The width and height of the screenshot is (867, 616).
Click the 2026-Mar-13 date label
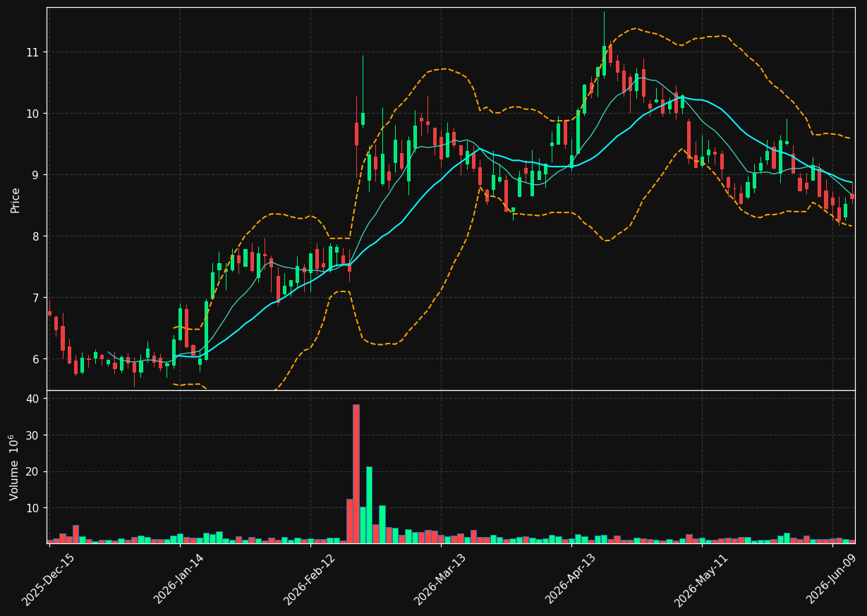coord(440,579)
